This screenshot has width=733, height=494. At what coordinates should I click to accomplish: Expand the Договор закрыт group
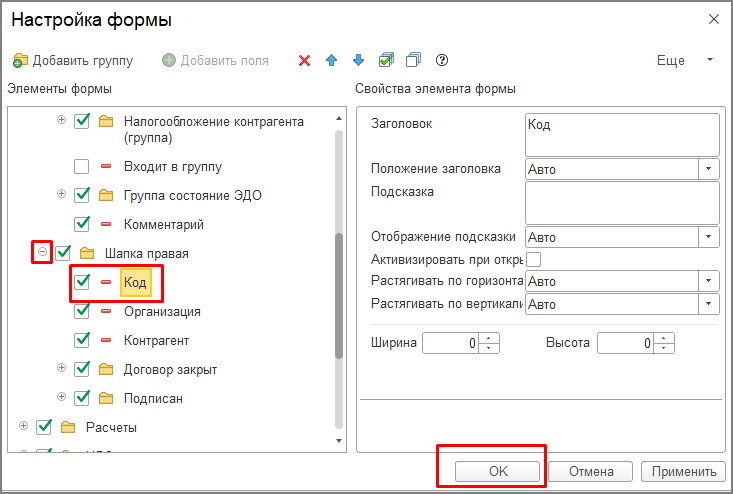62,369
